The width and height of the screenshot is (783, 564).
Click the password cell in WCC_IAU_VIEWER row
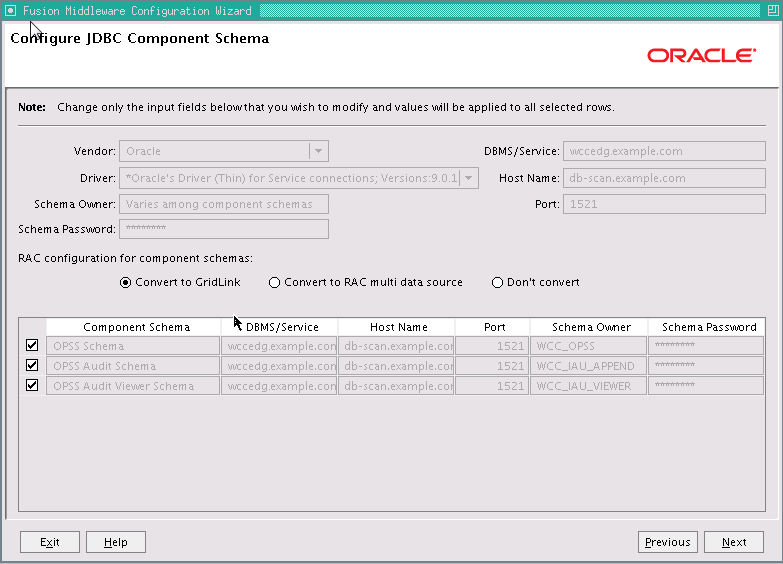click(x=706, y=386)
